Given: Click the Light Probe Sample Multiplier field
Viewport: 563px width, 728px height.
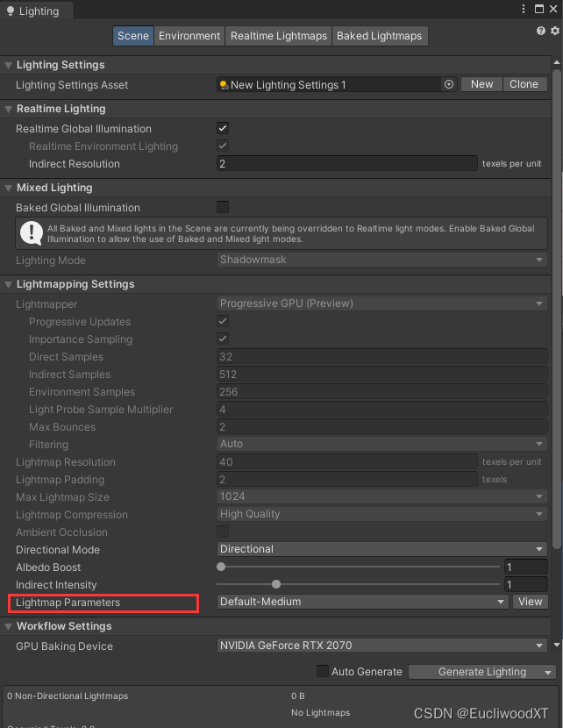Looking at the screenshot, I should click(x=382, y=409).
